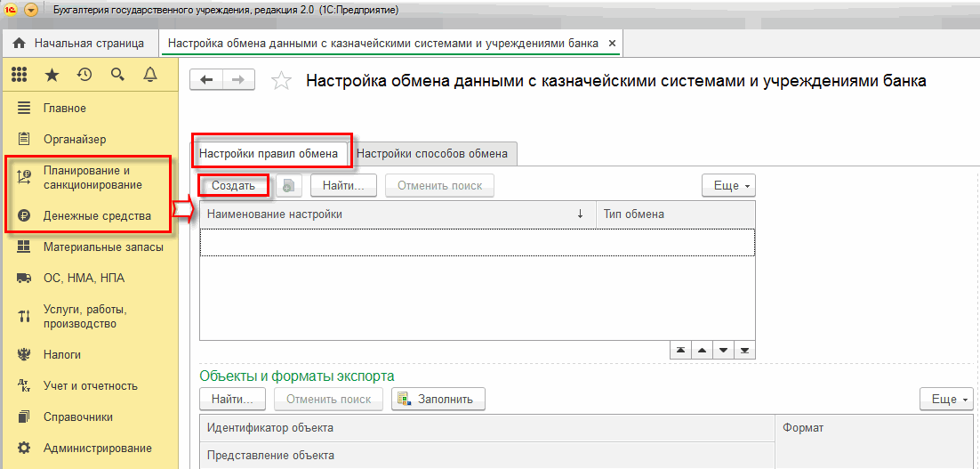The height and width of the screenshot is (469, 980).
Task: Expand the upper Еще dropdown
Action: click(x=728, y=185)
